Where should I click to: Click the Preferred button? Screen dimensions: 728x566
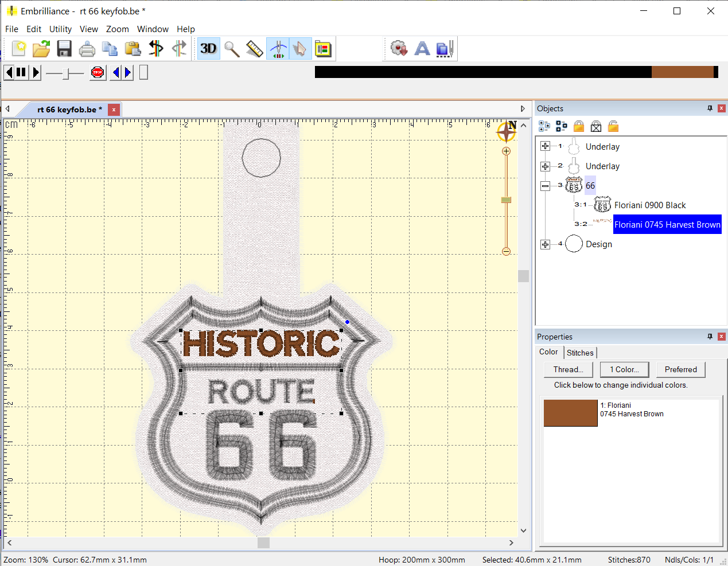point(680,370)
